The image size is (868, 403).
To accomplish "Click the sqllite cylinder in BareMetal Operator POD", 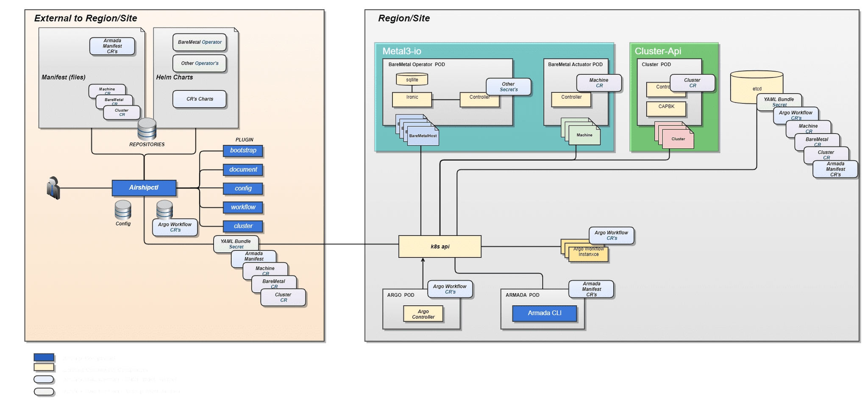I will pyautogui.click(x=412, y=79).
